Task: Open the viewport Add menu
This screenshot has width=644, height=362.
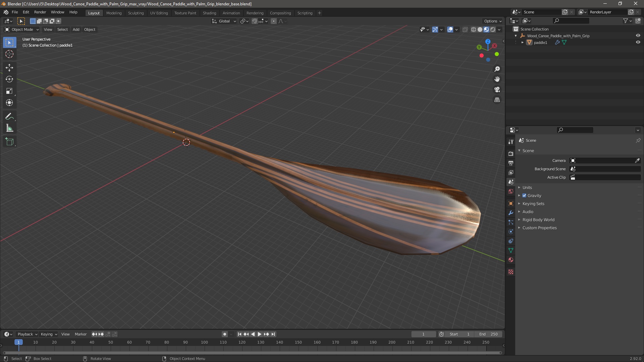Action: click(x=76, y=29)
